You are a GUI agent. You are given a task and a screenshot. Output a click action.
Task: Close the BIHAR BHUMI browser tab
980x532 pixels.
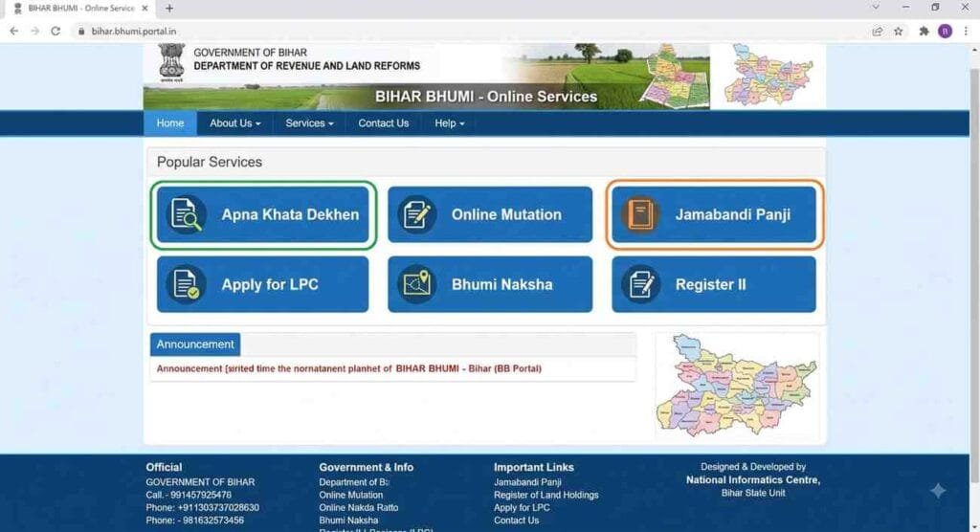[x=145, y=9]
